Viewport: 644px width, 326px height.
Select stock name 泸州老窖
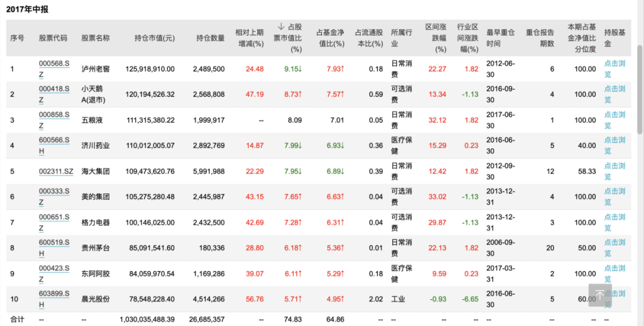pyautogui.click(x=95, y=69)
